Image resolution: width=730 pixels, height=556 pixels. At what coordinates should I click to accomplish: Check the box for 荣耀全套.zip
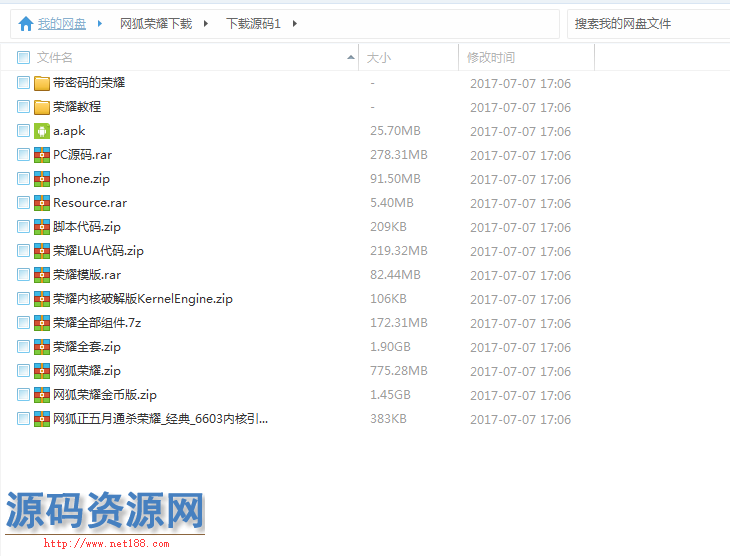pos(23,347)
